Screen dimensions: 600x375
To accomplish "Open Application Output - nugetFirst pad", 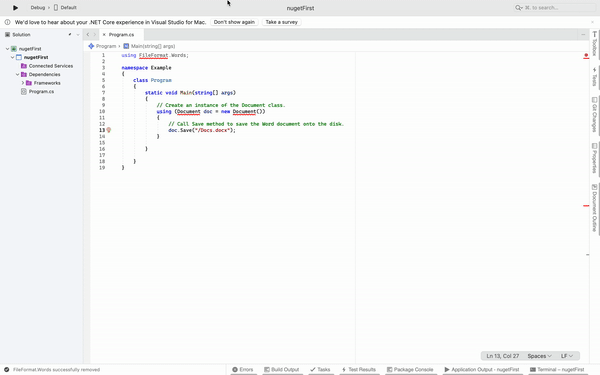I will pyautogui.click(x=482, y=370).
